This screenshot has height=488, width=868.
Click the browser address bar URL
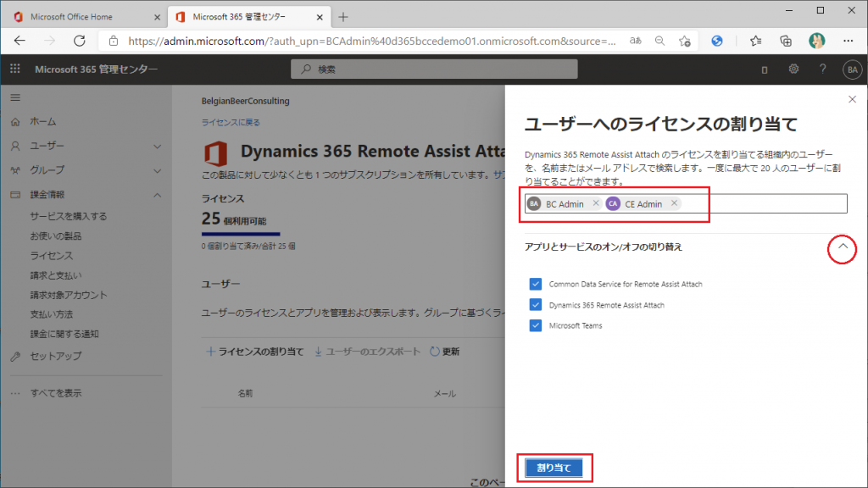pyautogui.click(x=372, y=41)
